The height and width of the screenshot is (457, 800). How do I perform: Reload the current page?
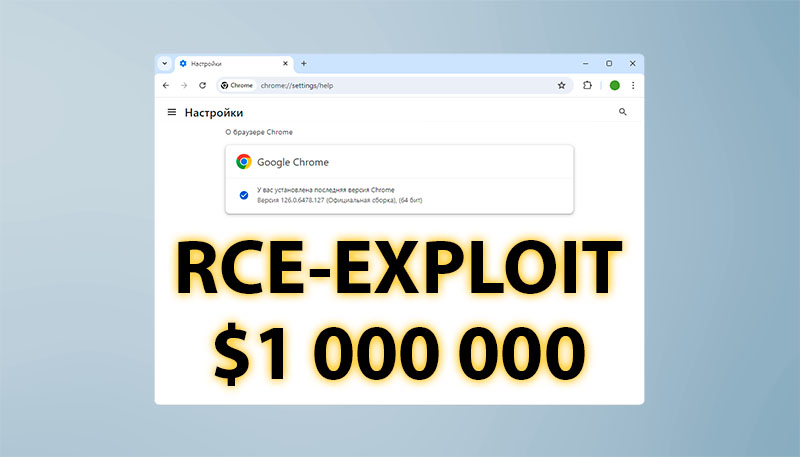(202, 86)
